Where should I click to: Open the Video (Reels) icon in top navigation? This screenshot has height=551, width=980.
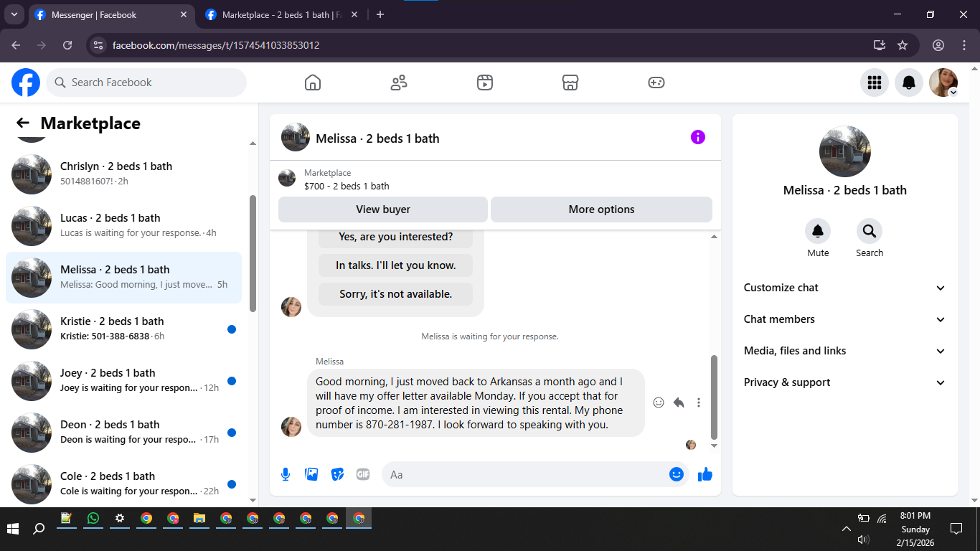click(x=485, y=83)
